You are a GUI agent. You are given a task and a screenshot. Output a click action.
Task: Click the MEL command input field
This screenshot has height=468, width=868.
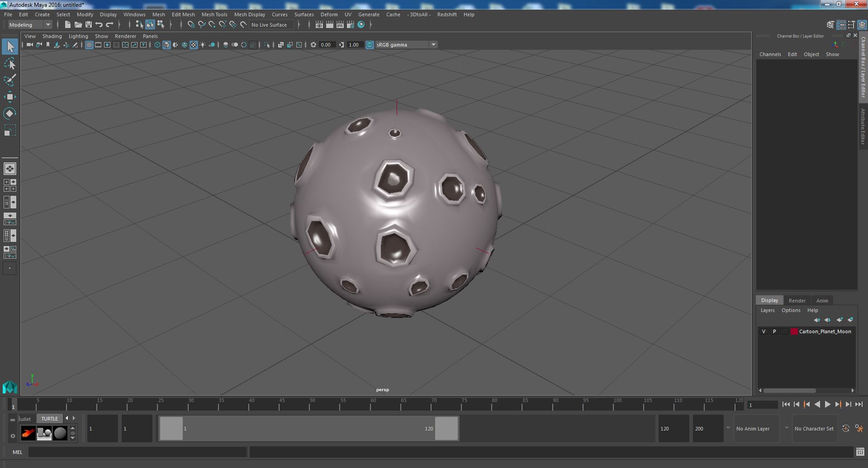coord(138,452)
